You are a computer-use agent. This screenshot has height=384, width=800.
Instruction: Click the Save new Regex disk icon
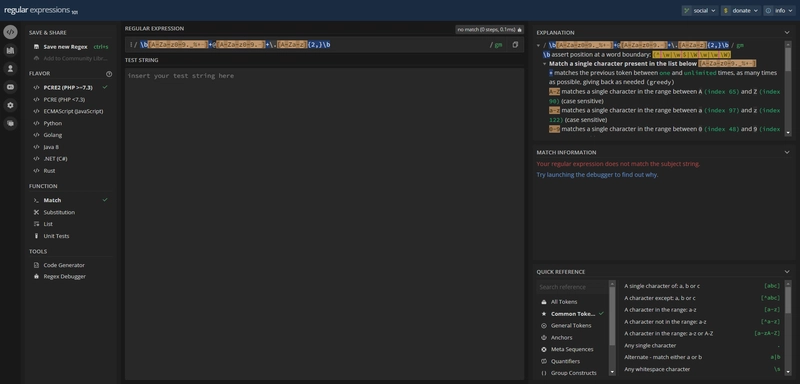[36, 46]
